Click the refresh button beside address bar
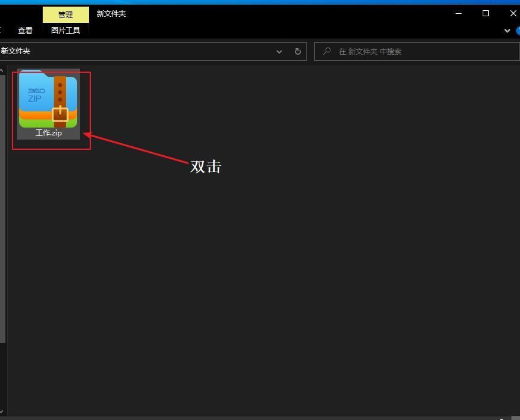520x420 pixels. point(298,51)
